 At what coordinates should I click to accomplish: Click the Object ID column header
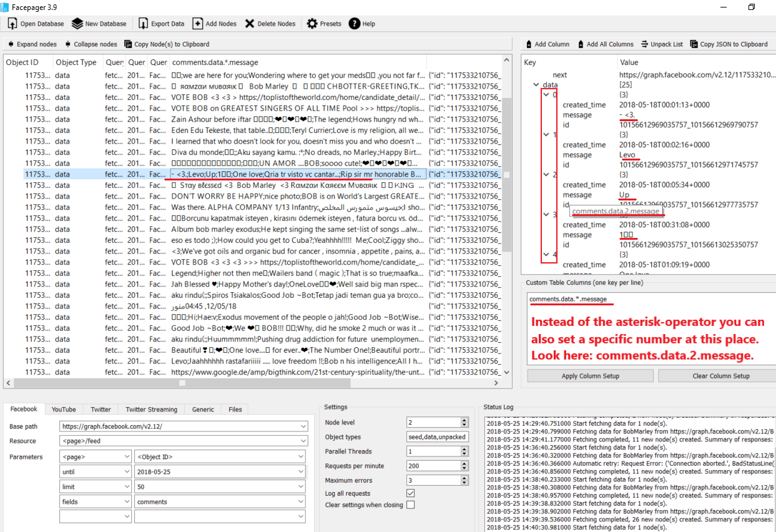pos(27,62)
